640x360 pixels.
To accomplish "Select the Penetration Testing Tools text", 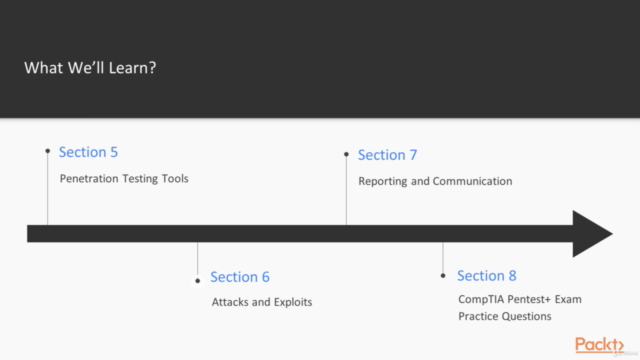I will [x=124, y=179].
